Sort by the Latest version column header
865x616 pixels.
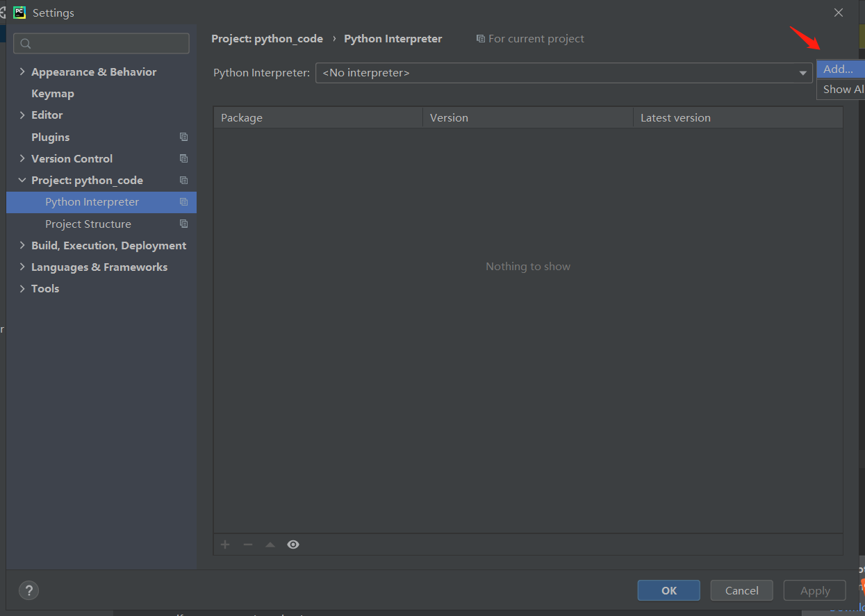738,117
